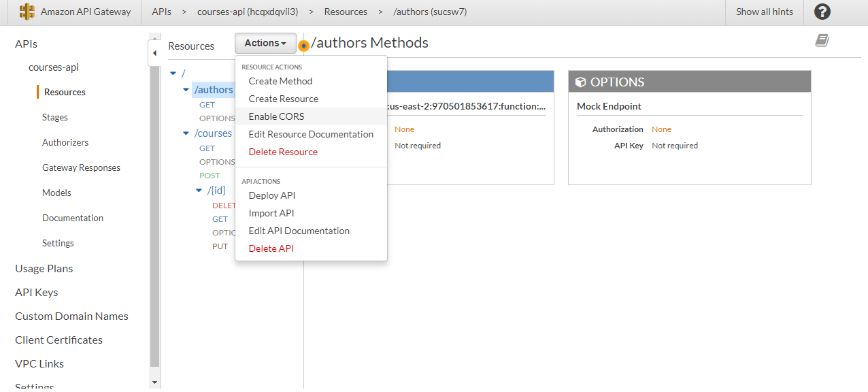
Task: Open Models in the sidebar
Action: [56, 193]
